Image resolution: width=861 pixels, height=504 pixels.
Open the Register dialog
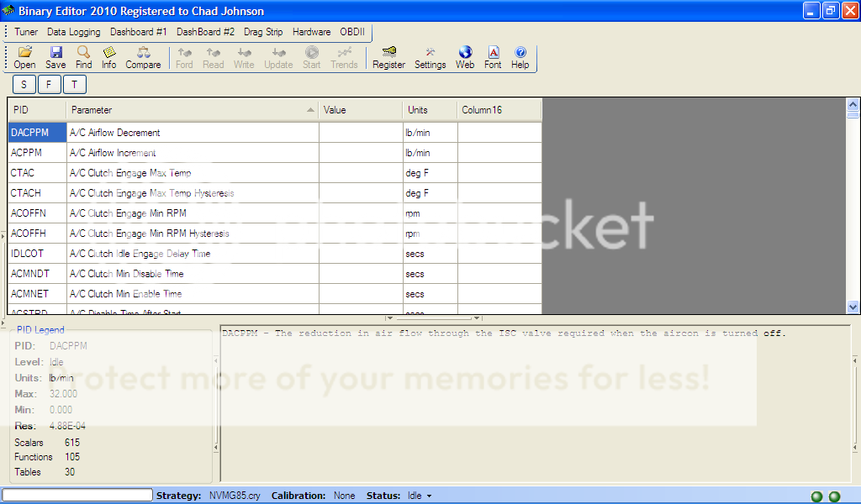(x=388, y=58)
